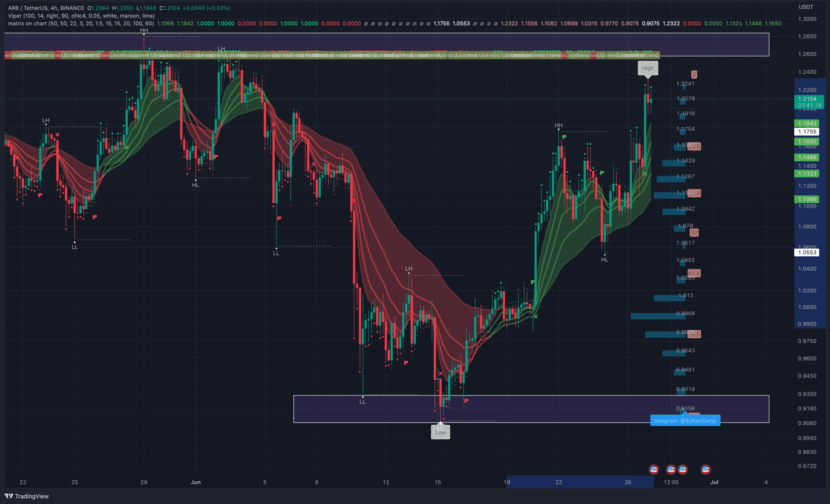
Task: Open the TradingView logo link
Action: [27, 496]
